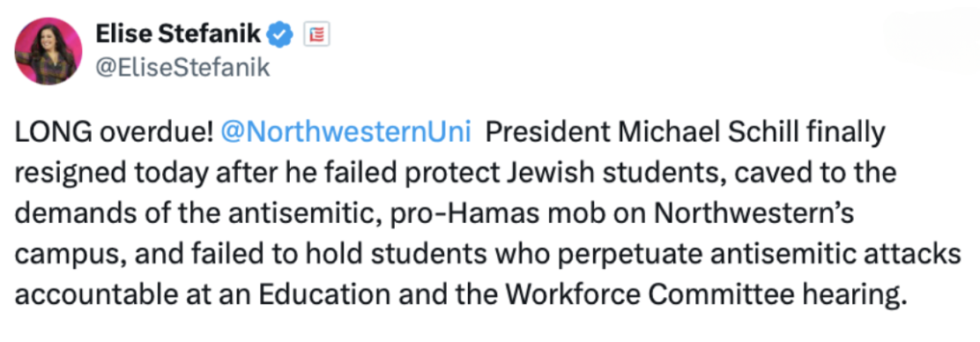This screenshot has width=980, height=342.
Task: Follow the @NorthwesternUni mention link
Action: click(x=345, y=132)
